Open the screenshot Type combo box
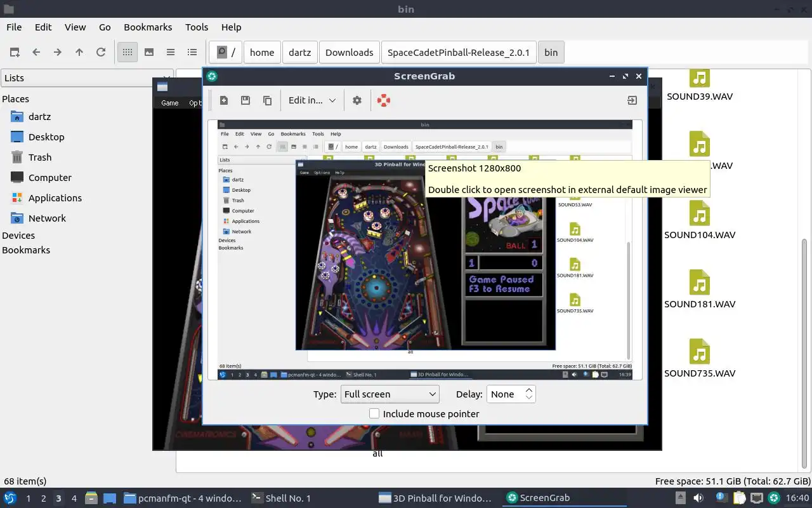This screenshot has height=508, width=812. coord(390,394)
